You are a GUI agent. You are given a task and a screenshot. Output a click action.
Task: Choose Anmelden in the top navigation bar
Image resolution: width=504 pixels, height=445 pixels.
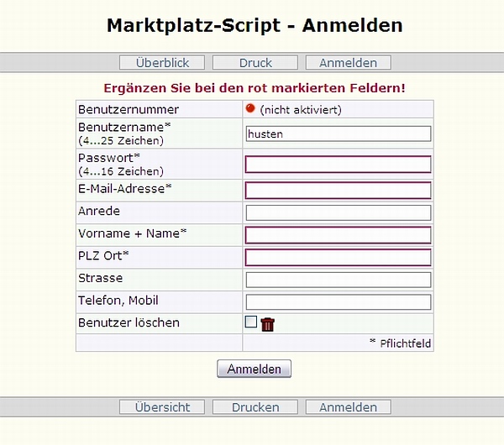coord(348,62)
